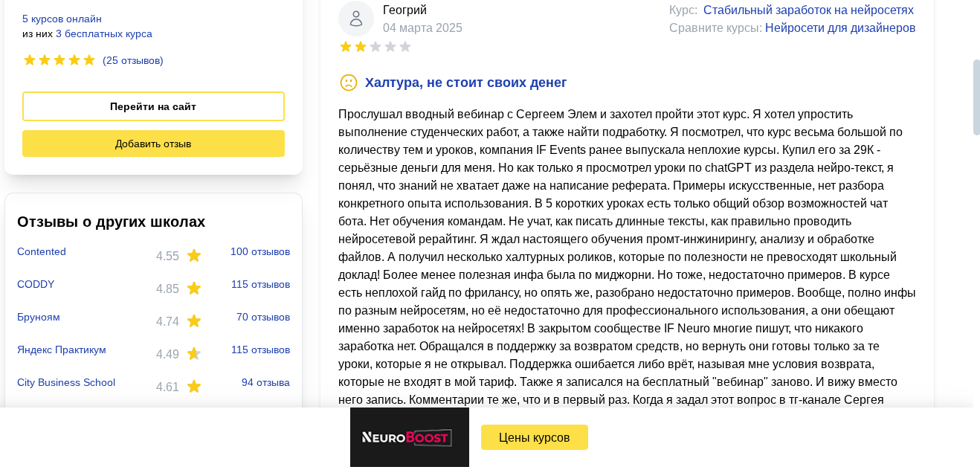Open the 'Нейросети для дизайнеров' course link
This screenshot has height=467, width=980.
click(840, 28)
